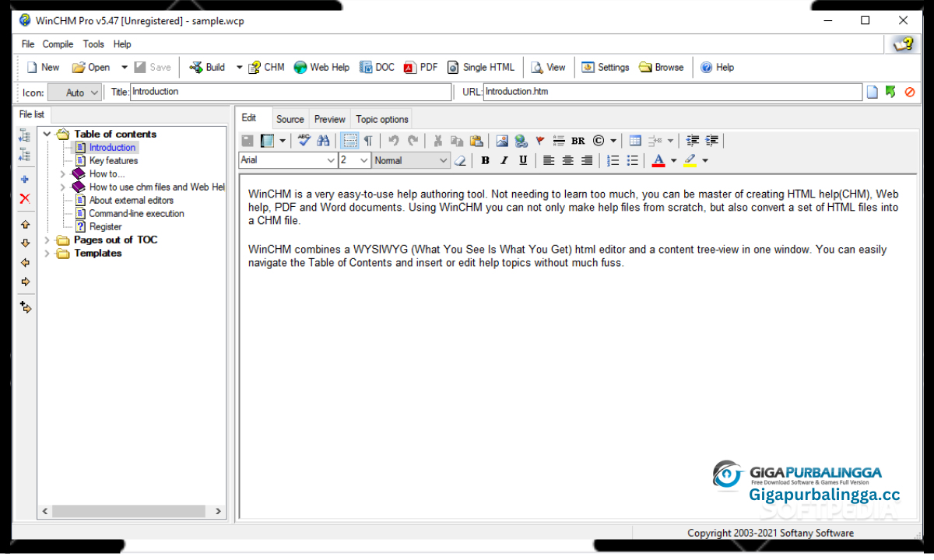Open the dropdown arrow next to Build
Screen dimensions: 934x560
[239, 68]
